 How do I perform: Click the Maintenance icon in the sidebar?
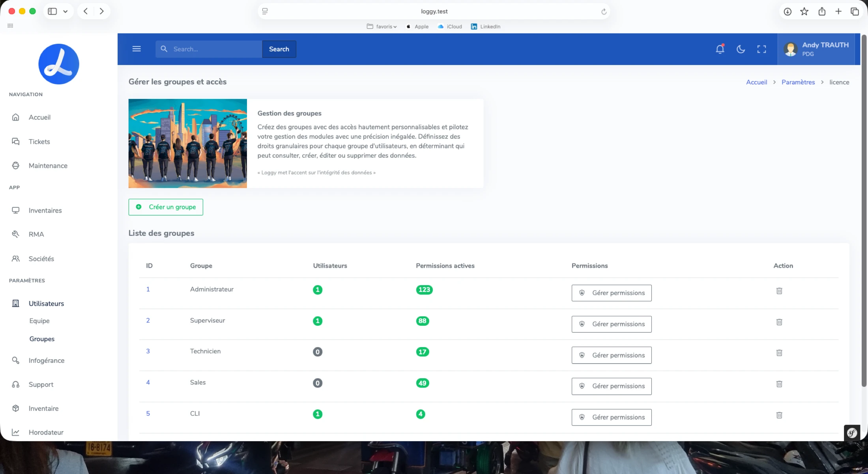tap(15, 166)
